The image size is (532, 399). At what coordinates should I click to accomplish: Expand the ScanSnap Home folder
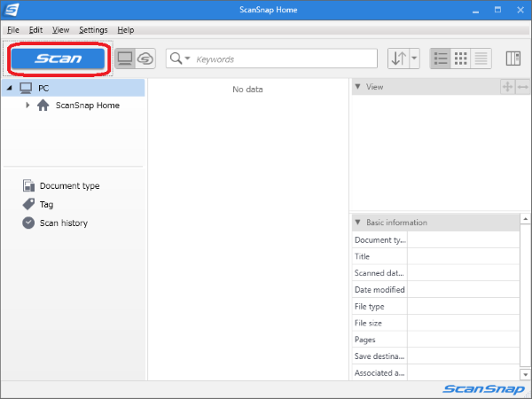(x=27, y=106)
